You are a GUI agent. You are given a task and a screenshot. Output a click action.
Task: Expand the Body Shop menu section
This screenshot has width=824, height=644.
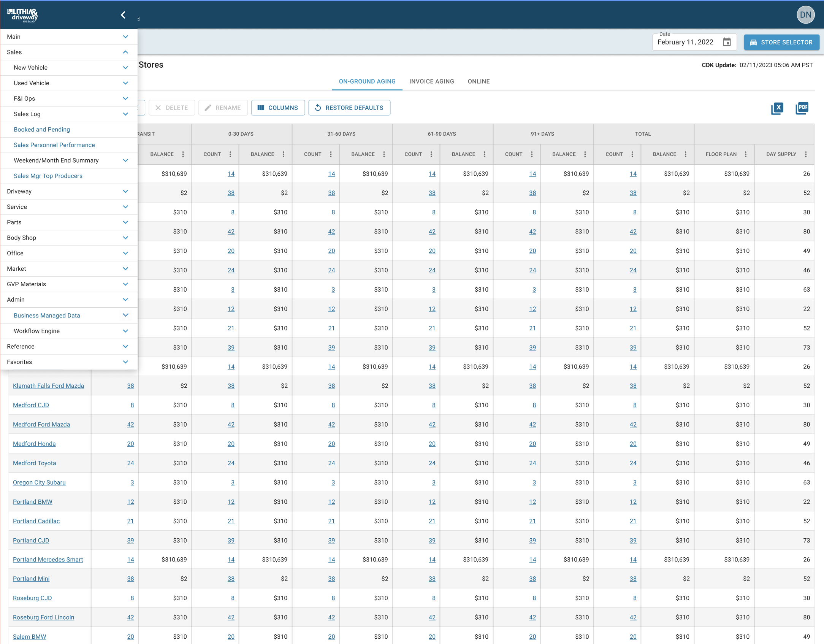[x=125, y=238]
